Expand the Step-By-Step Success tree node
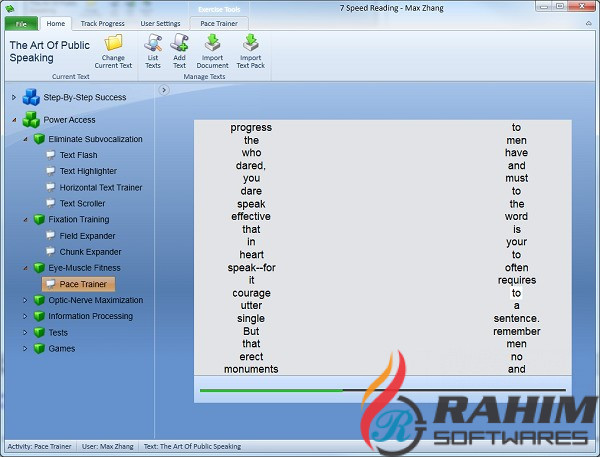Image resolution: width=600 pixels, height=457 pixels. tap(13, 97)
